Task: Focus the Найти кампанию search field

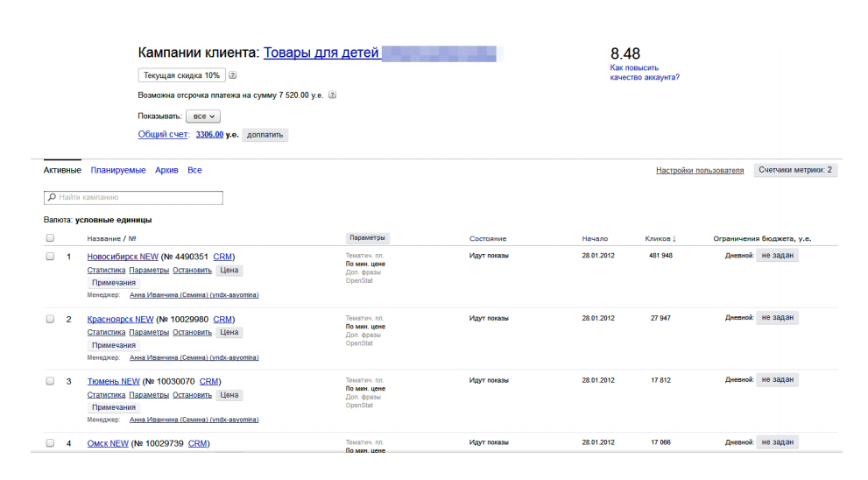Action: (x=133, y=197)
